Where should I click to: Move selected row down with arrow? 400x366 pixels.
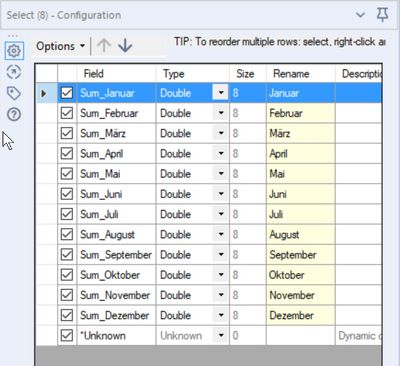[125, 46]
